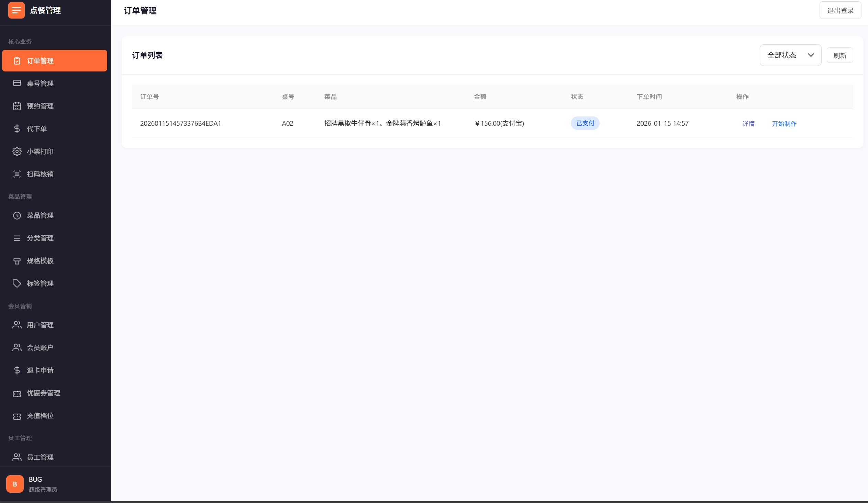The height and width of the screenshot is (503, 868).
Task: Open 分类管理 in the sidebar
Action: tap(40, 238)
